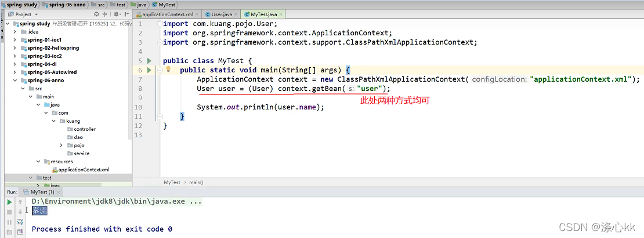Collapse the spring-study root node
This screenshot has height=238, width=644.
(x=8, y=24)
